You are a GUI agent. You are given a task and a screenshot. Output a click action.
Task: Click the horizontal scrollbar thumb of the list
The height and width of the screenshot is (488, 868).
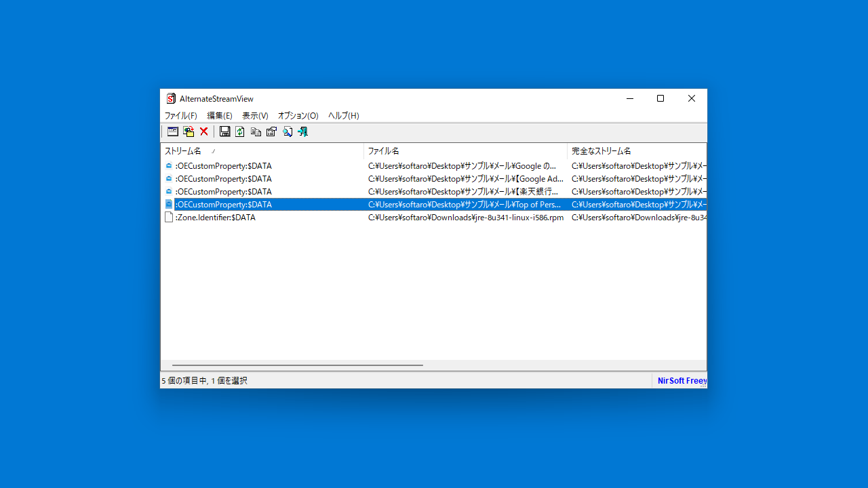point(298,365)
